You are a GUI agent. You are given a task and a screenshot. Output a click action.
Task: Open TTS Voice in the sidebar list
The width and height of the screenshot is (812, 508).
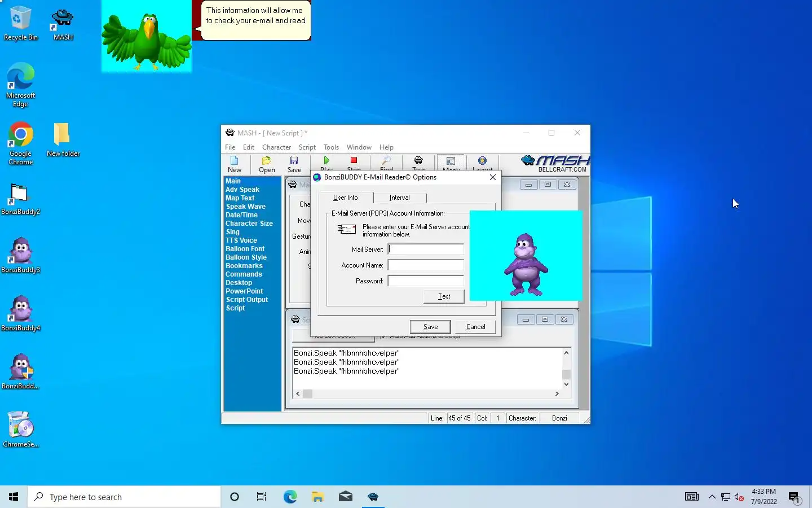pyautogui.click(x=241, y=240)
